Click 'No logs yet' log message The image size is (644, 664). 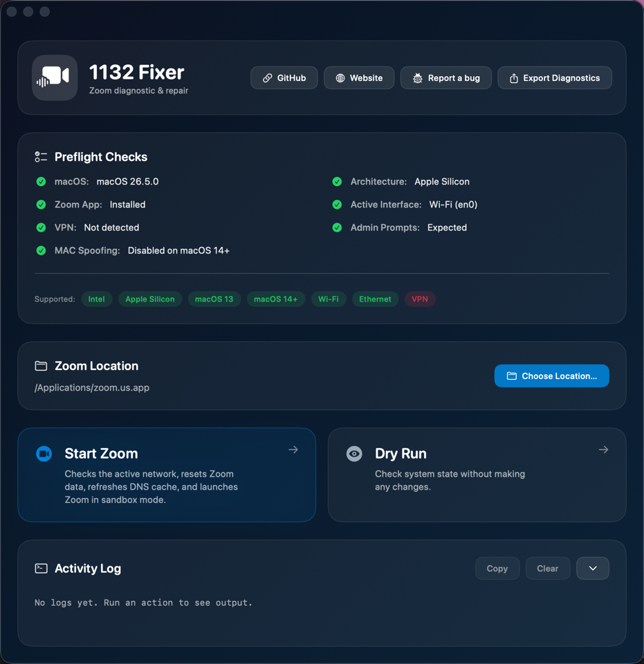coord(143,602)
